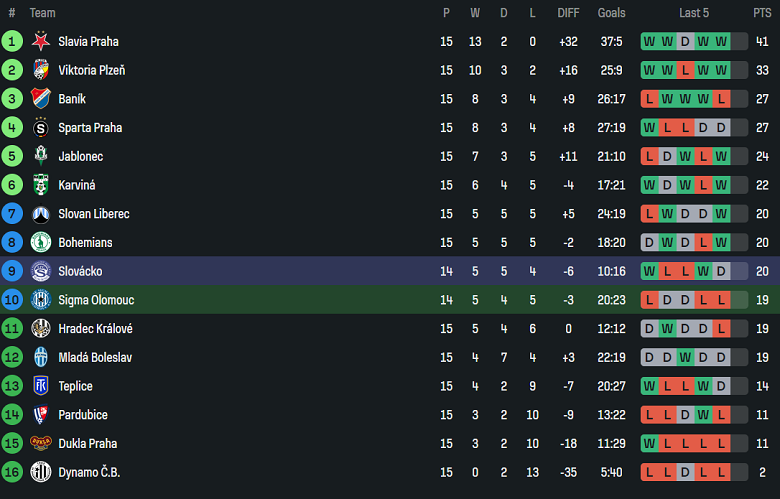Click blue position badge number 7
Image resolution: width=780 pixels, height=499 pixels.
coord(12,214)
